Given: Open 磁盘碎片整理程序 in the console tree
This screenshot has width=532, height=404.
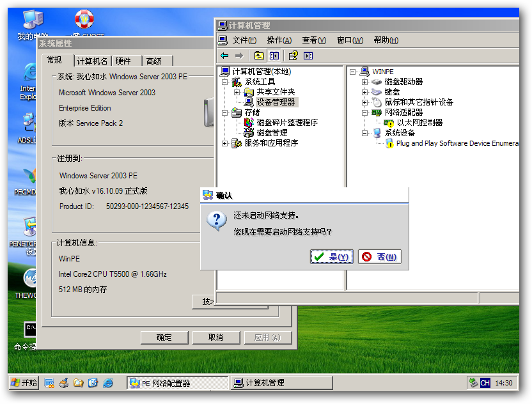Looking at the screenshot, I should click(x=286, y=123).
